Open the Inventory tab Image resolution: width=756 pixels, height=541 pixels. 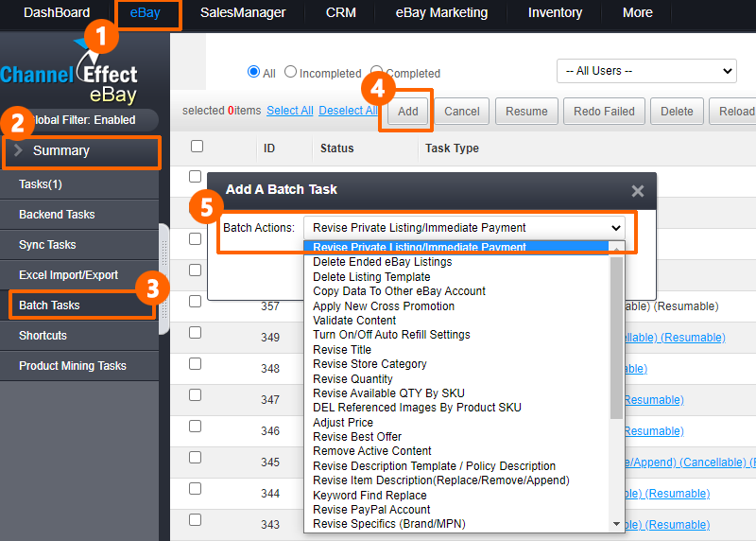tap(555, 12)
